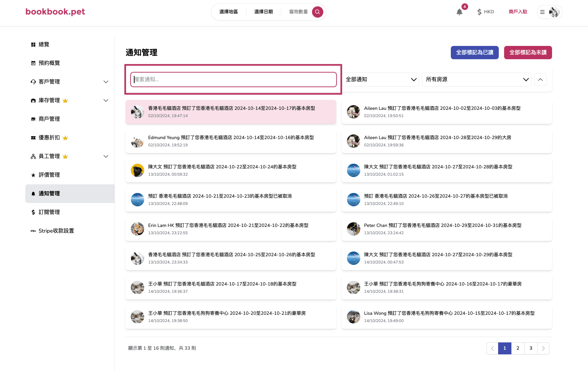Viewport: 588px width, 376px height.
Task: Open the 所有房源 property dropdown
Action: pos(477,80)
